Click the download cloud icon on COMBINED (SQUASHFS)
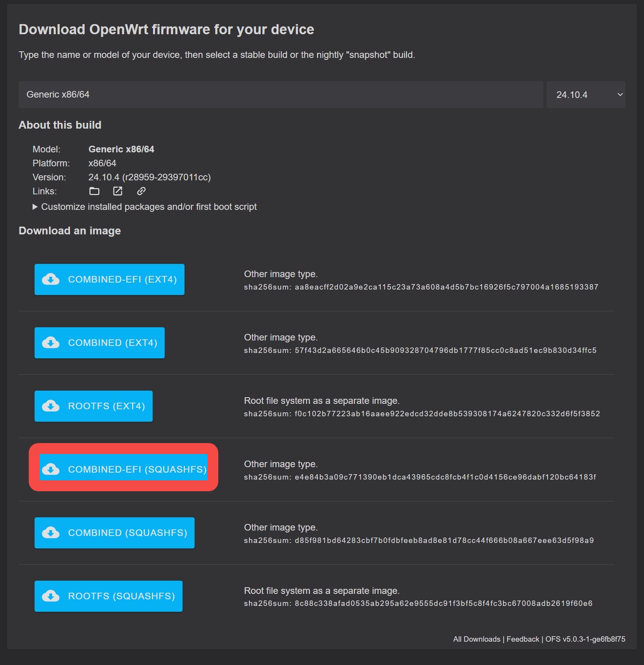The height and width of the screenshot is (665, 644). [50, 533]
